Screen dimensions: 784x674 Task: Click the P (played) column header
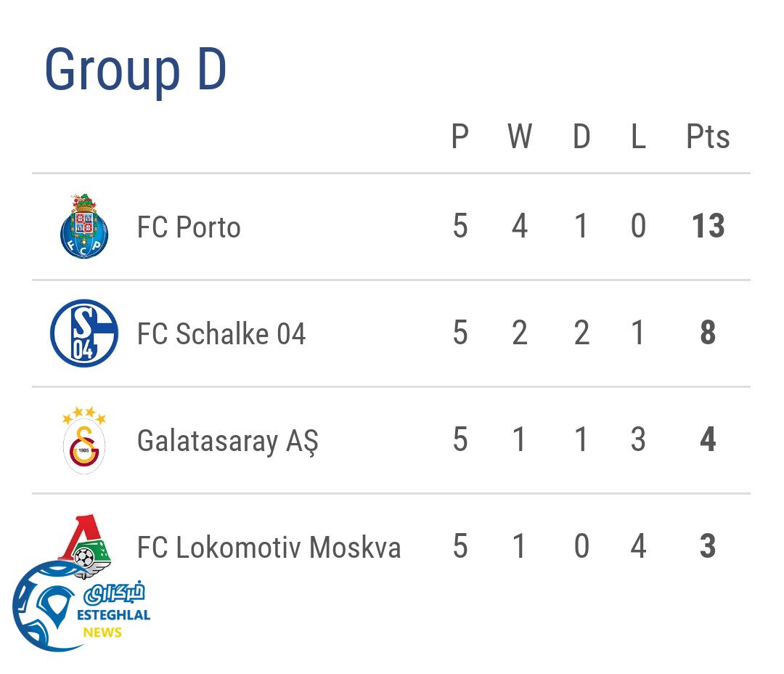coord(460,137)
